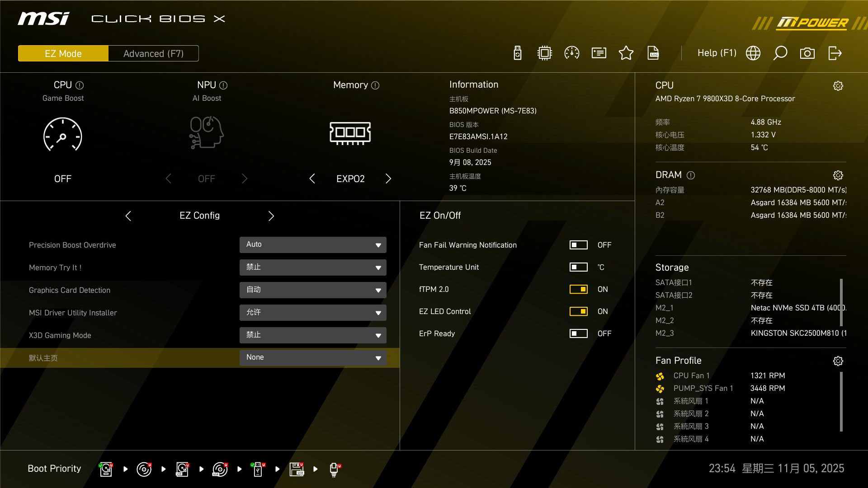The width and height of the screenshot is (868, 488).
Task: Switch to Advanced (F7) mode
Action: [153, 53]
